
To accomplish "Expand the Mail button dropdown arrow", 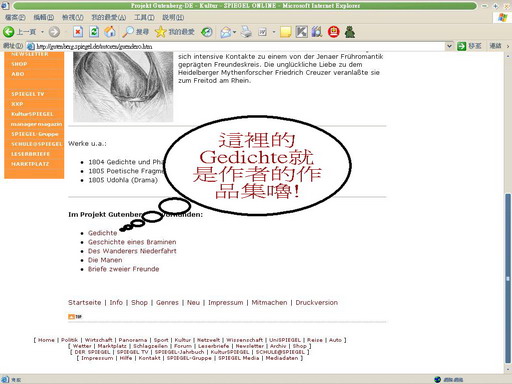I will 234,32.
